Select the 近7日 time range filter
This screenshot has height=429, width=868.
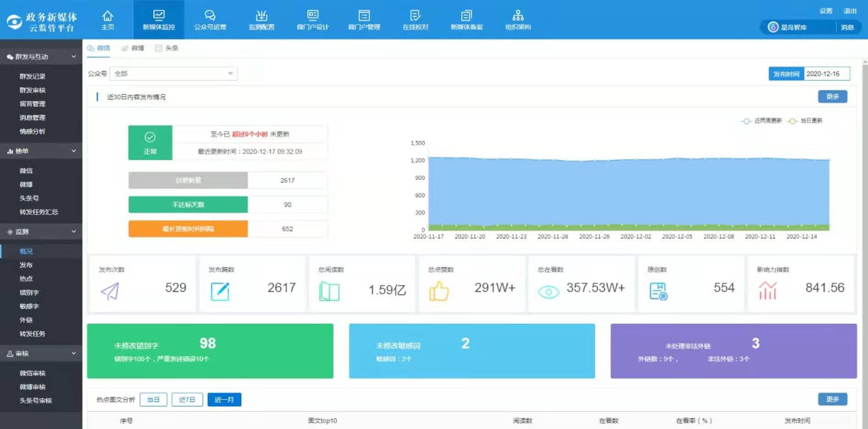[187, 400]
